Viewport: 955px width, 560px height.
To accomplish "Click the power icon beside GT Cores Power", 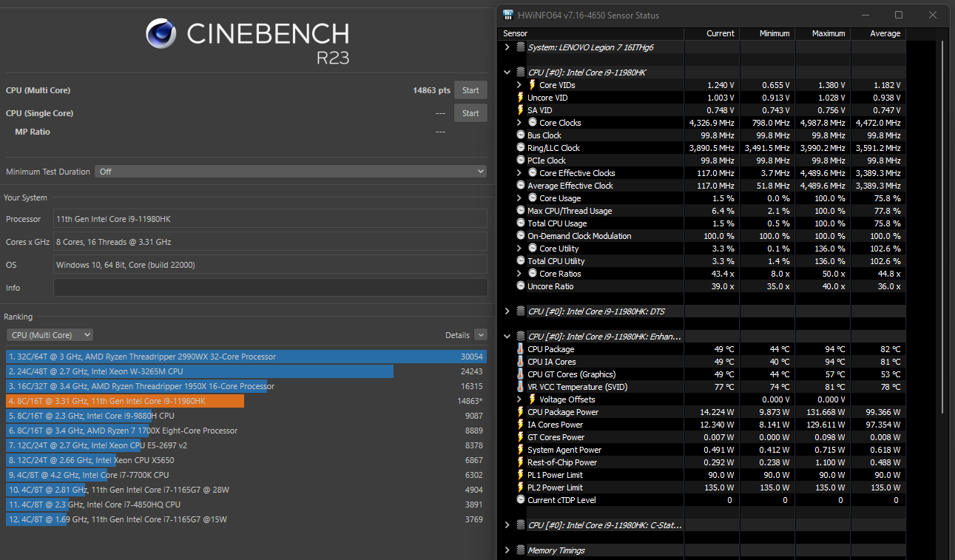I will pos(521,437).
